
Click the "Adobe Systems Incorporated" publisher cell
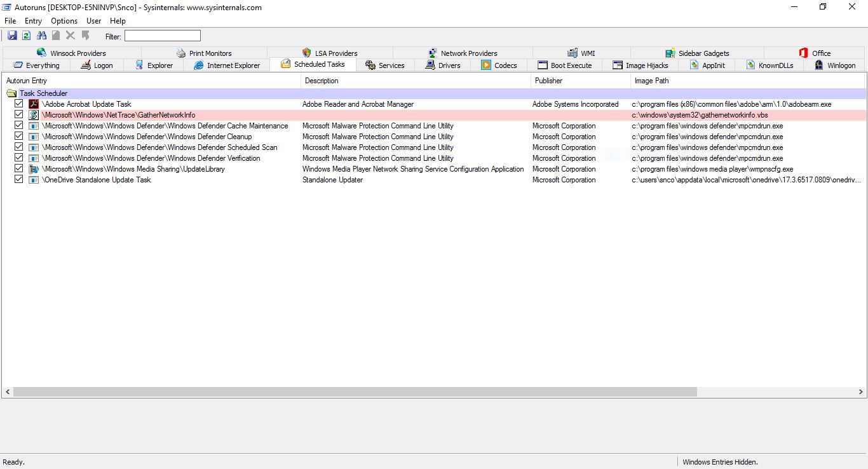pos(575,104)
